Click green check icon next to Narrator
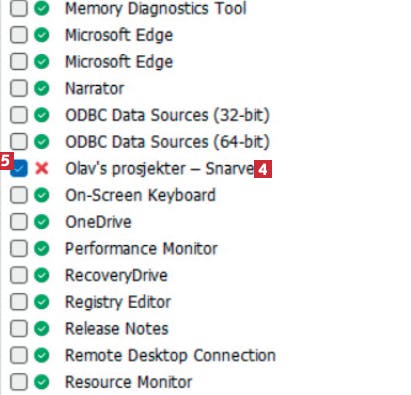This screenshot has height=395, width=411. 42,88
